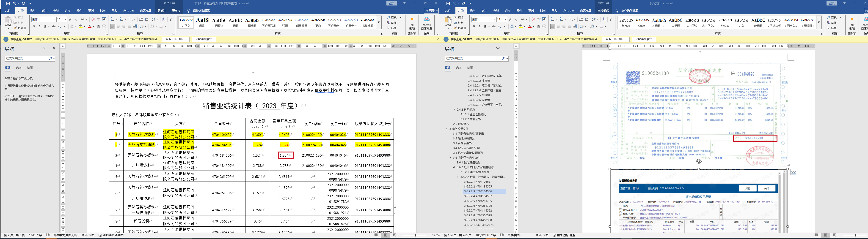Switch to the 图片格式 ribbon tab
The height and width of the screenshot is (239, 868).
pos(603,11)
